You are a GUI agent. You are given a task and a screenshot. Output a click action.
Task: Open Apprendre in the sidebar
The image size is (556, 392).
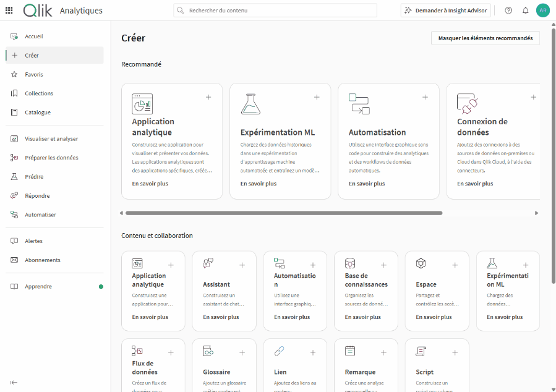(x=38, y=286)
